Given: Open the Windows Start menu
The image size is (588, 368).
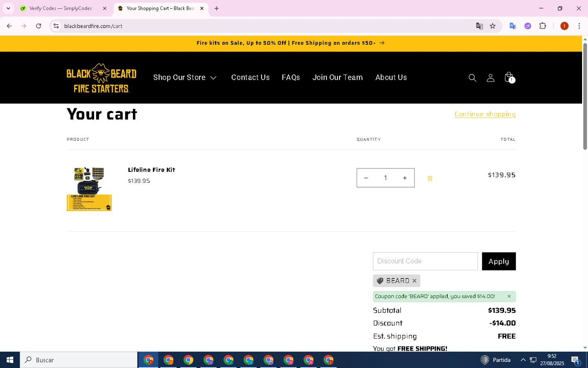Looking at the screenshot, I should pos(10,360).
